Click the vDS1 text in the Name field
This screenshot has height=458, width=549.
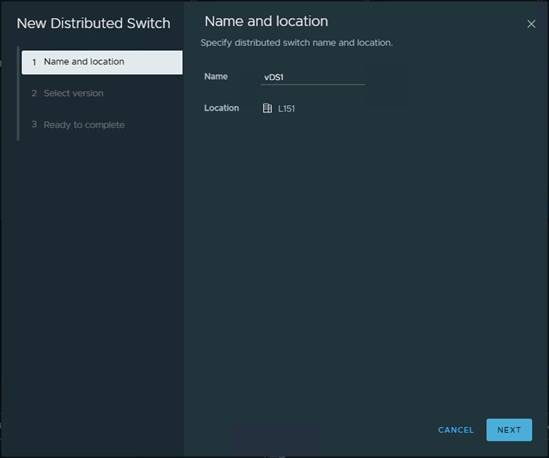click(x=273, y=77)
